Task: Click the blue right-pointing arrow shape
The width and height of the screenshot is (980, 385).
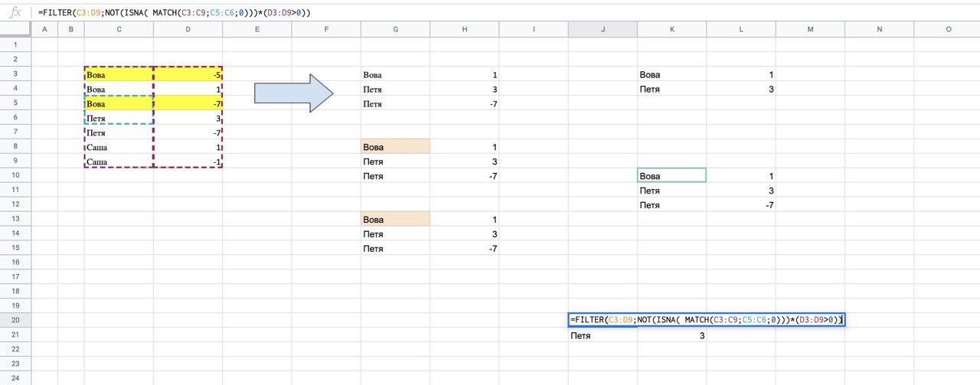Action: [293, 93]
